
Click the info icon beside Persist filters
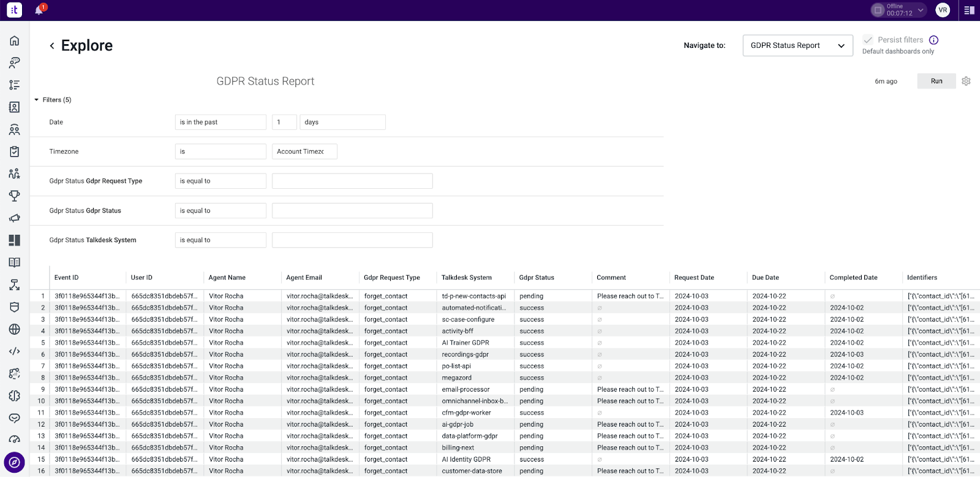[933, 40]
